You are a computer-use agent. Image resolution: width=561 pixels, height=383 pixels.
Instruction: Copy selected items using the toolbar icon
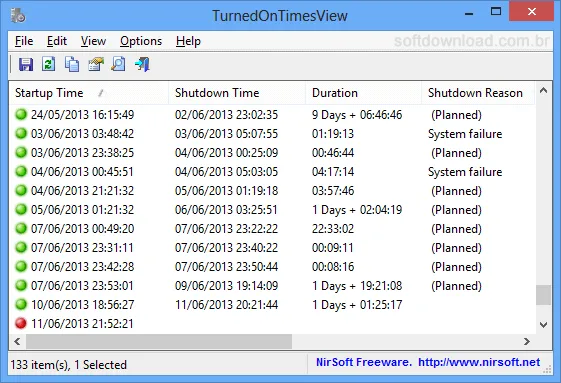[72, 64]
